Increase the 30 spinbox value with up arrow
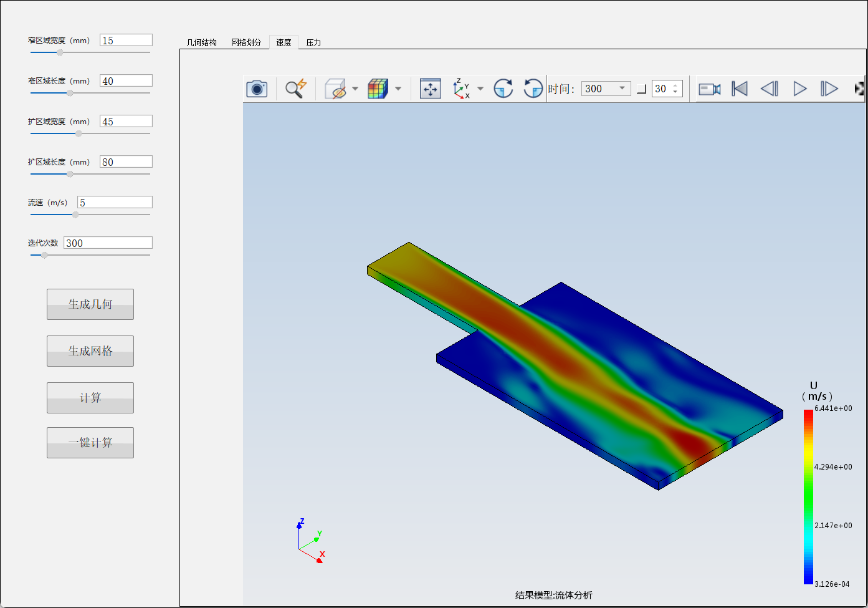Viewport: 868px width, 608px height. tap(675, 85)
